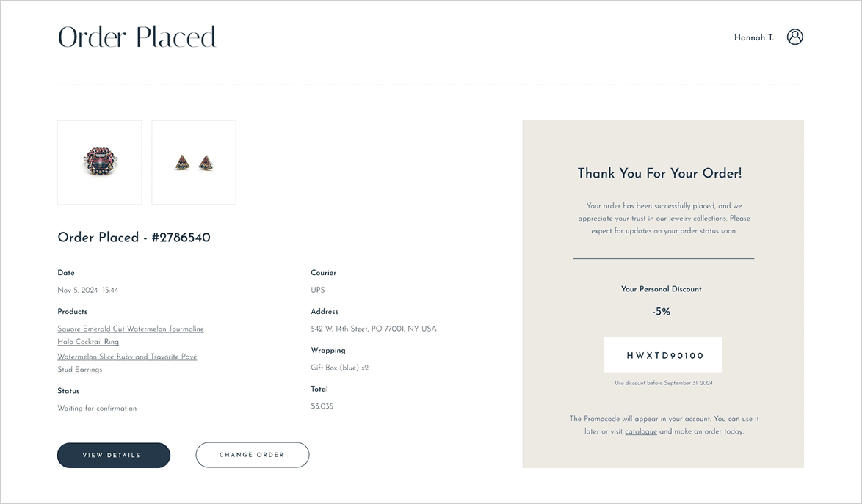This screenshot has height=504, width=862.
Task: Open the cocktail ring product thumbnail
Action: pos(100,162)
